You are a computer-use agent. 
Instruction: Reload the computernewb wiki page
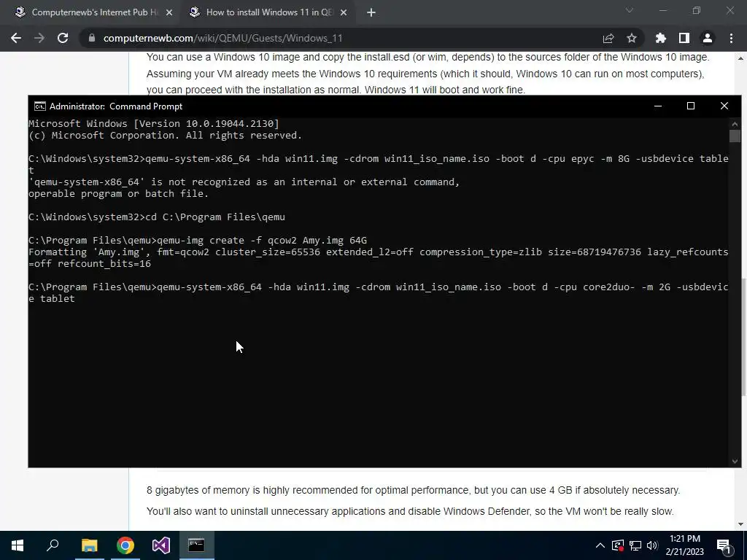pos(63,38)
